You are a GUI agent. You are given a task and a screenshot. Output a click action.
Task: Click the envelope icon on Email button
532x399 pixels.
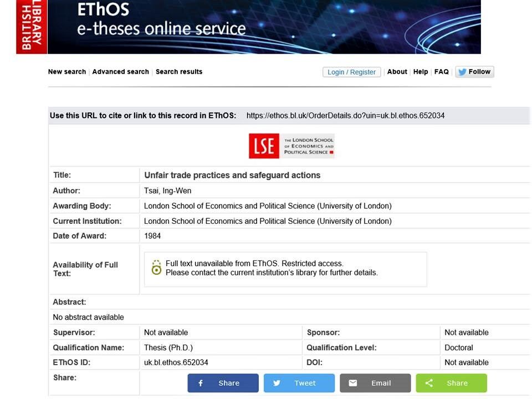click(353, 383)
